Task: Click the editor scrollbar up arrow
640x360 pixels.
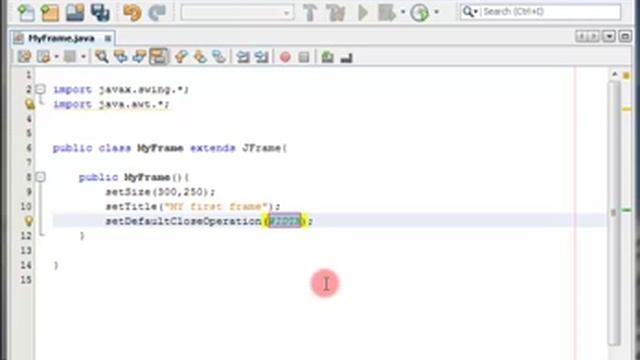Action: (x=615, y=75)
